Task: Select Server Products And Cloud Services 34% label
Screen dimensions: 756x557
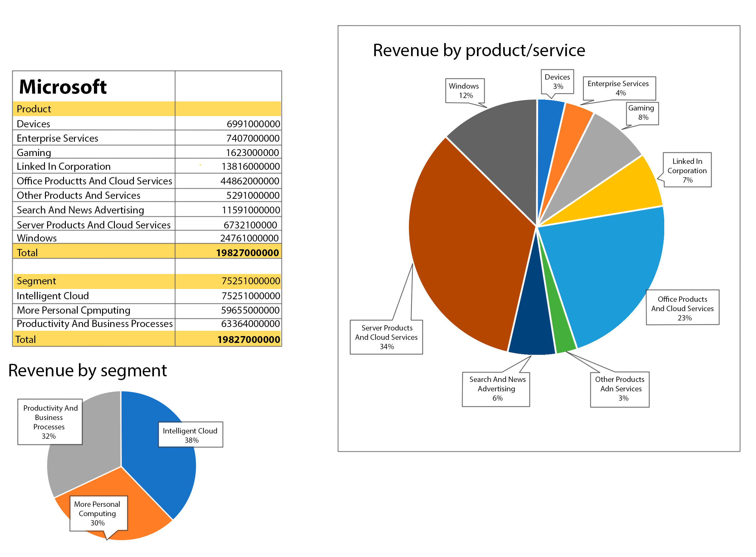Action: [386, 337]
